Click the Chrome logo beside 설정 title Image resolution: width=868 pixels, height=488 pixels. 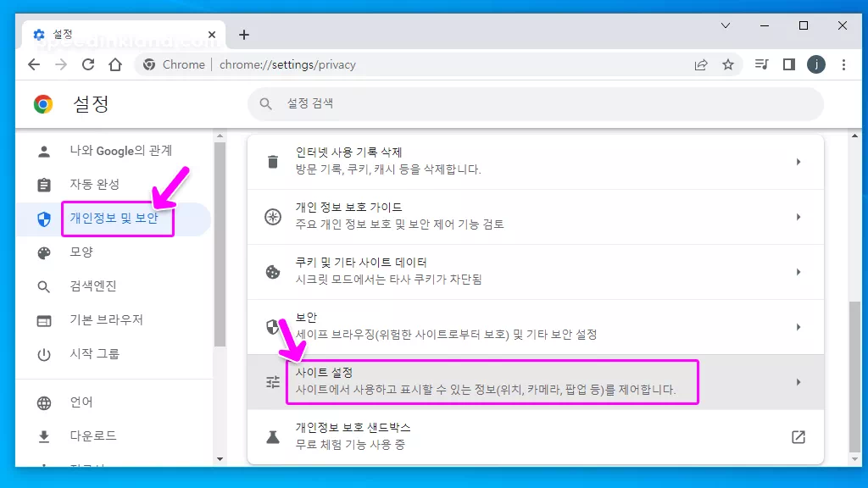tap(43, 104)
